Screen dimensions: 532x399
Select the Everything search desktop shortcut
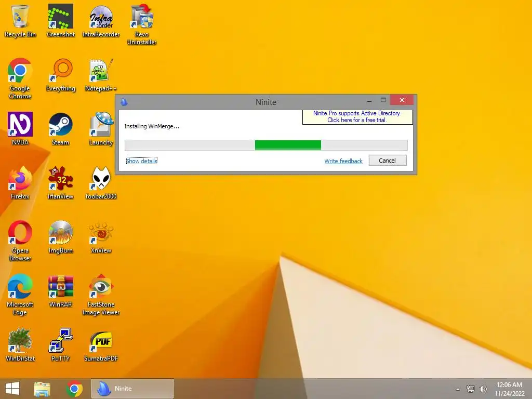click(x=61, y=75)
